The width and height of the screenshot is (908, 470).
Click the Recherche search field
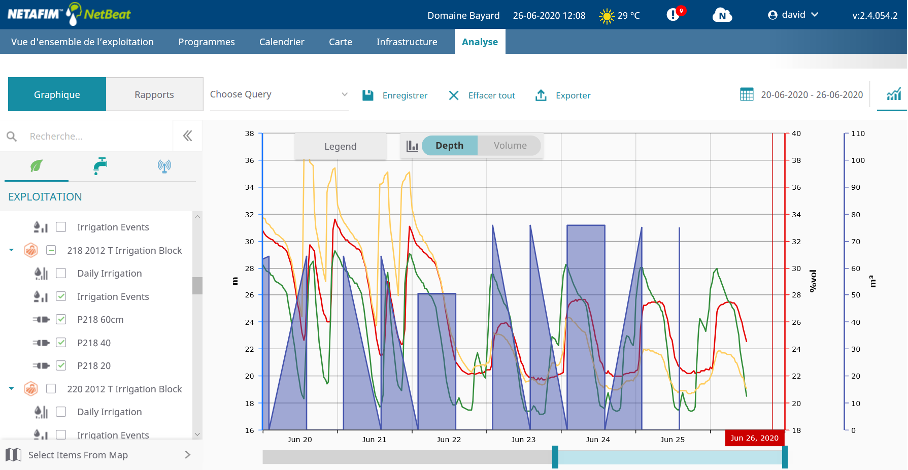(90, 136)
